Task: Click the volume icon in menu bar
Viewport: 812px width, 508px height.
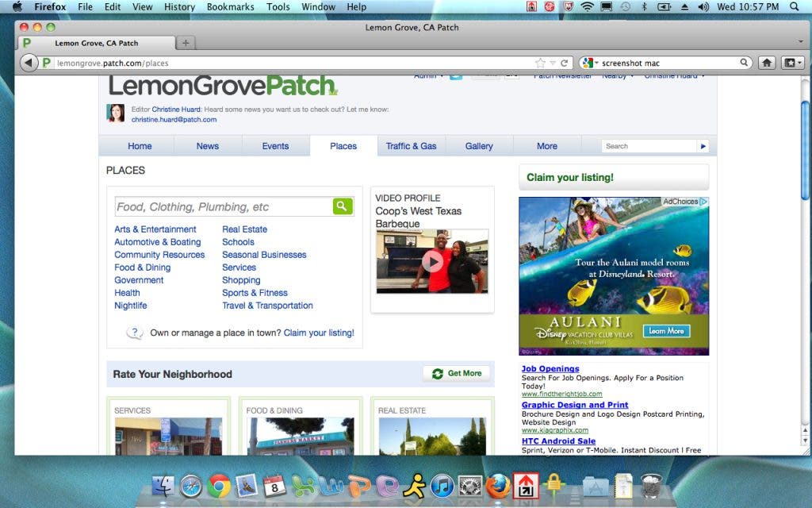Action: click(x=703, y=6)
